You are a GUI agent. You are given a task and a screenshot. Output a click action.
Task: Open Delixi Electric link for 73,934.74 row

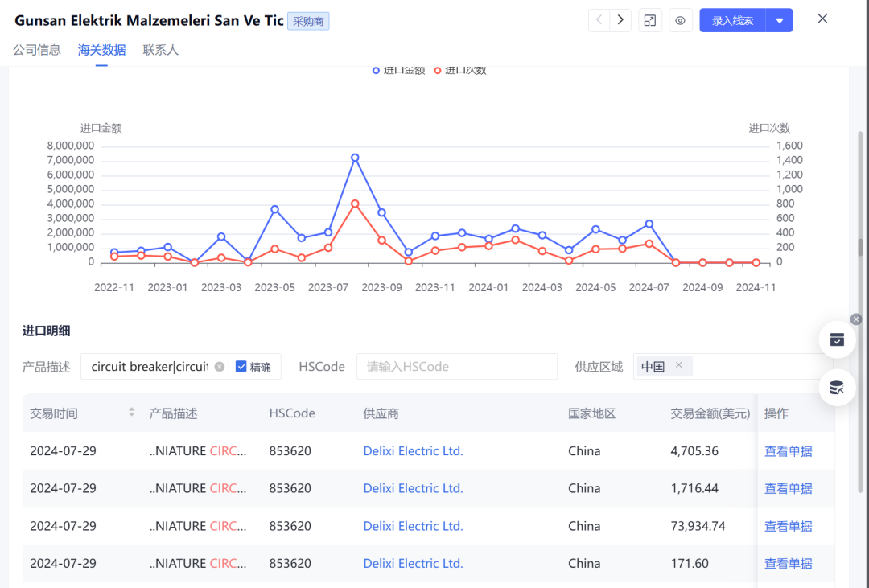click(x=413, y=526)
